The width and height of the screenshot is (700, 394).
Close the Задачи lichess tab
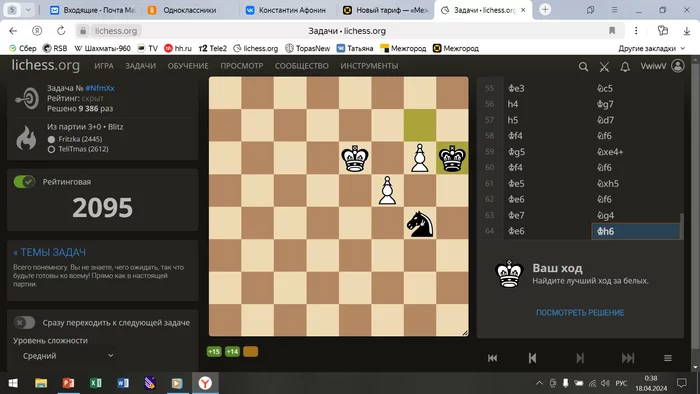tap(523, 10)
